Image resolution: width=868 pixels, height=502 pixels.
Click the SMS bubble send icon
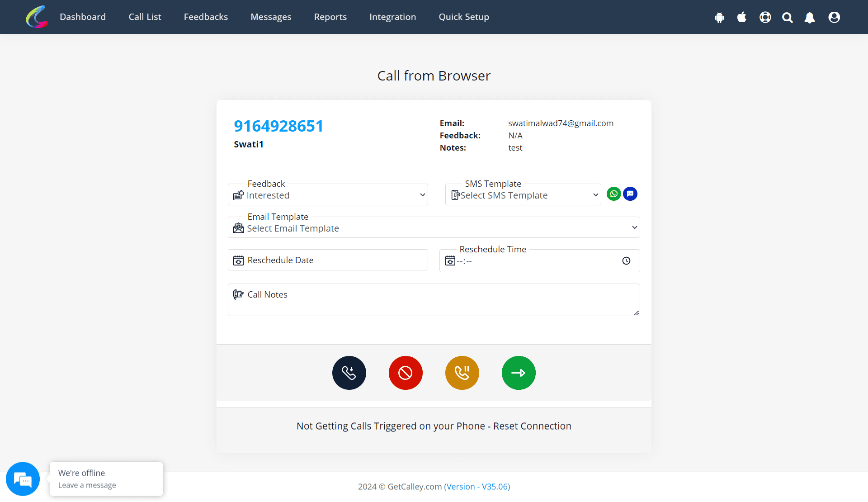pos(630,194)
